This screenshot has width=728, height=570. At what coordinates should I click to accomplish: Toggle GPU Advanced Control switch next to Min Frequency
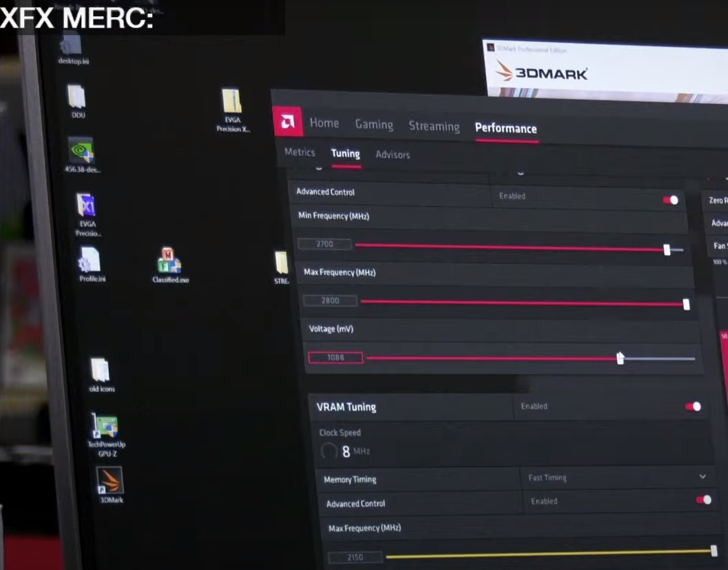[x=670, y=200]
